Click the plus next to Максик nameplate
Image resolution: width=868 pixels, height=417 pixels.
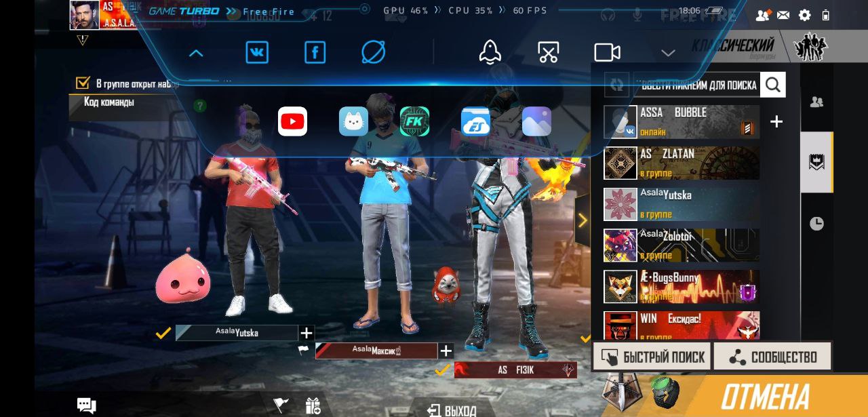[x=446, y=351]
